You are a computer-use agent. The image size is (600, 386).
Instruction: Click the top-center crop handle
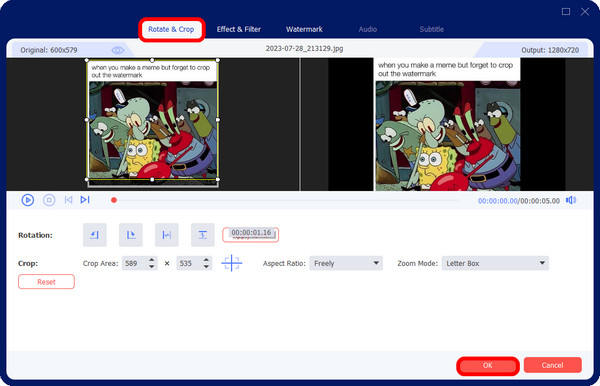152,60
